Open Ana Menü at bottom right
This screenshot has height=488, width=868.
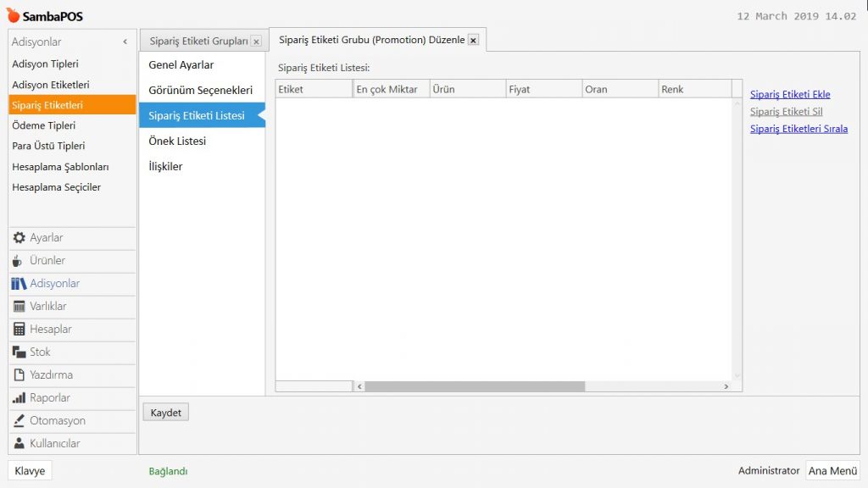tap(832, 471)
